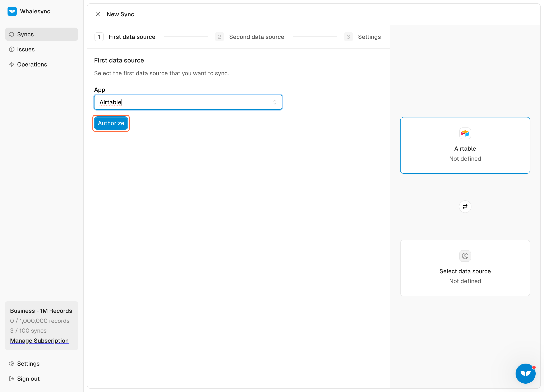
Task: Click the Whalesync logo icon
Action: click(x=12, y=11)
